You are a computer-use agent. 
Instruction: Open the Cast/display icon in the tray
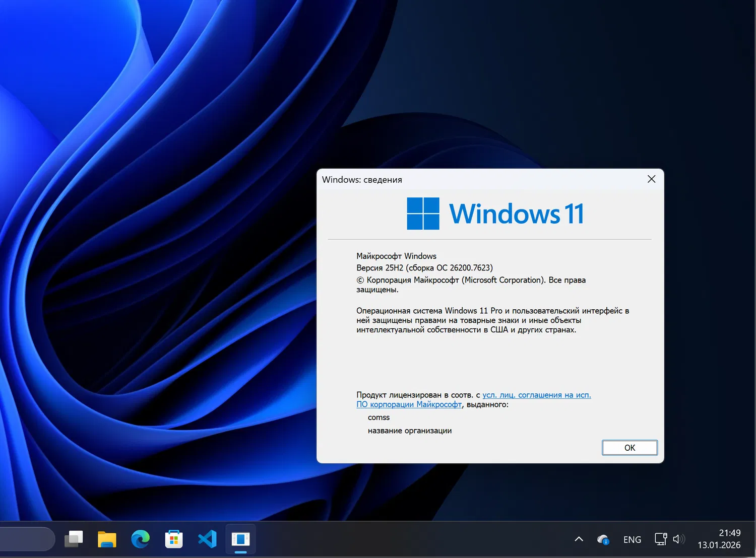coord(660,539)
